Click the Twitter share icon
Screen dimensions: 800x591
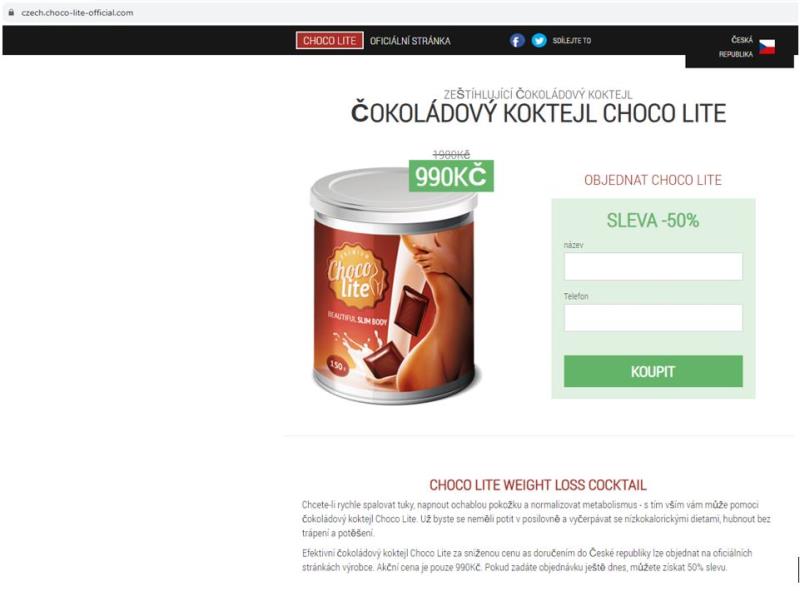539,40
